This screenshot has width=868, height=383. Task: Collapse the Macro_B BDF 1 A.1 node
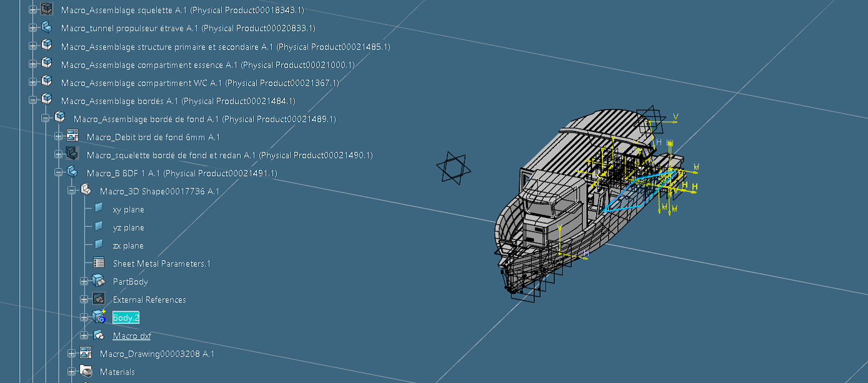point(59,173)
